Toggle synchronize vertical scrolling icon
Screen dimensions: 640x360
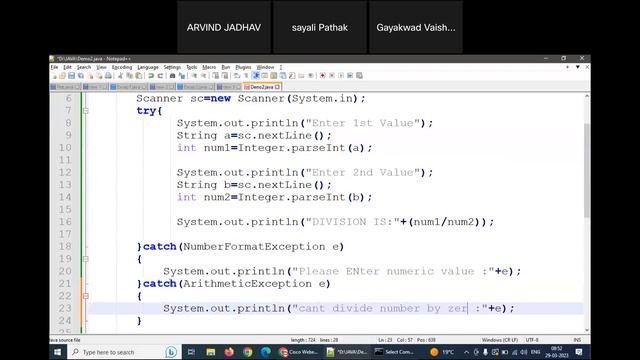[x=216, y=76]
